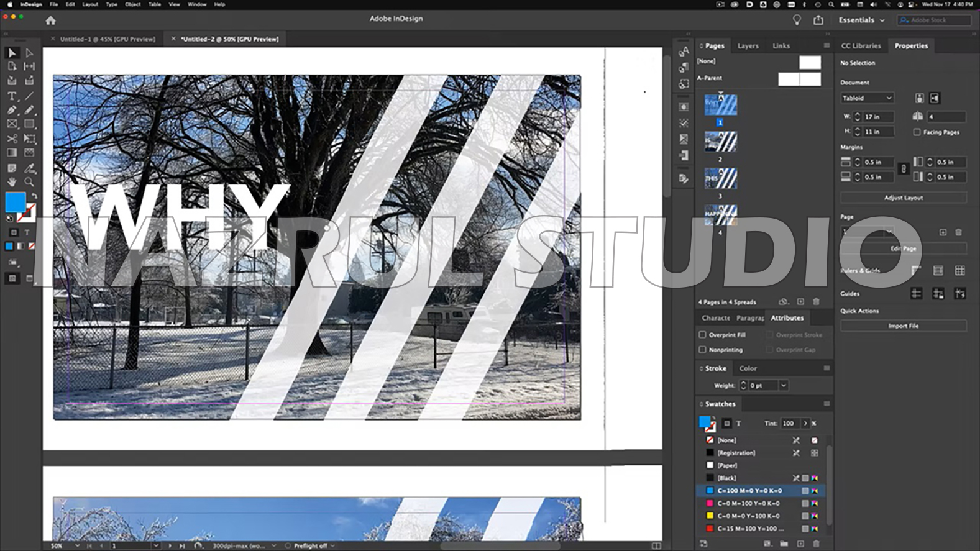Open the Swatches panel menu

tap(827, 404)
